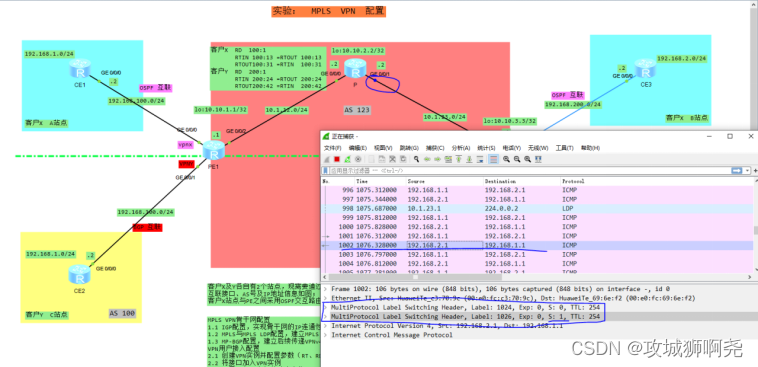Screen dimensions: 758x367
Task: Open the 编辑(E) menu
Action: (358, 148)
